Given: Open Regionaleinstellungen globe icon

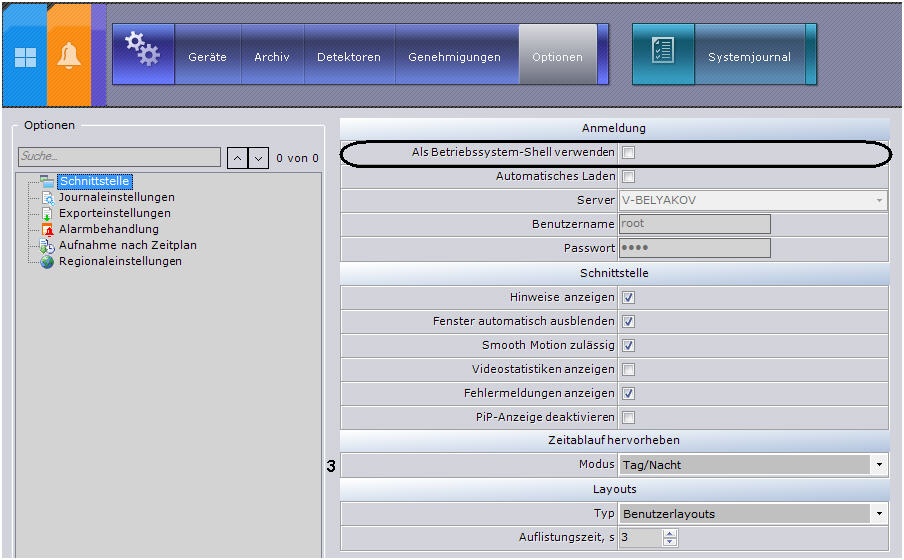Looking at the screenshot, I should (48, 262).
